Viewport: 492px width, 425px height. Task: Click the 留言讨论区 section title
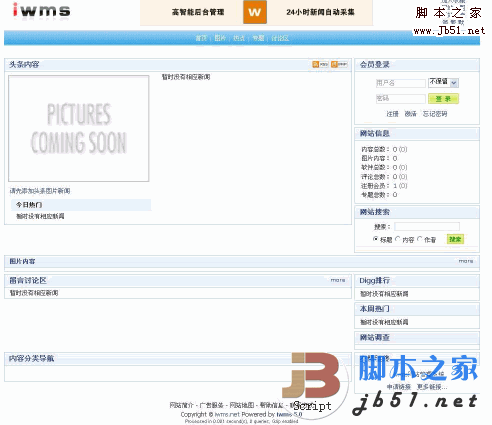[x=28, y=280]
